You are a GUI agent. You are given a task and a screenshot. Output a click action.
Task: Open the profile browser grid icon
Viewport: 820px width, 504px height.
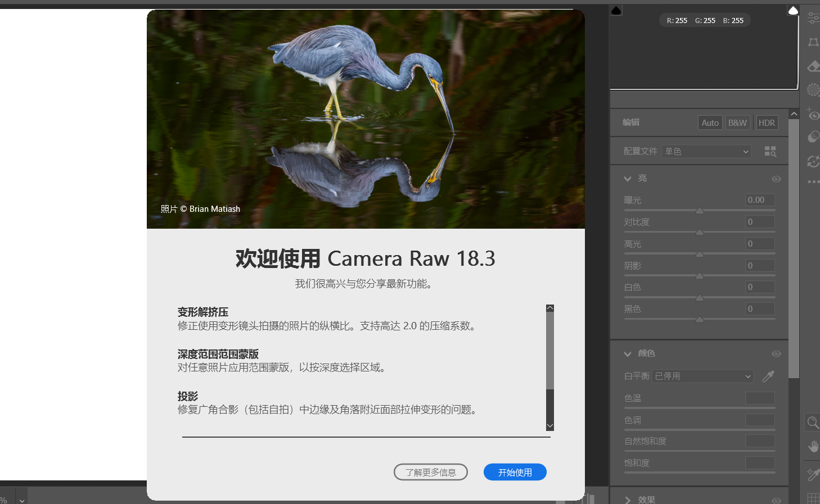click(x=771, y=151)
